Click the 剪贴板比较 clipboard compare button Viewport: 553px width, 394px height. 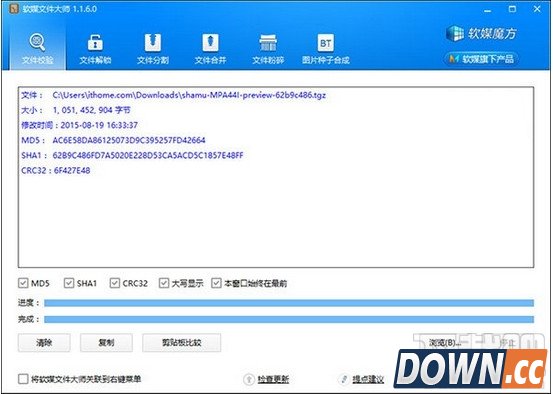182,343
